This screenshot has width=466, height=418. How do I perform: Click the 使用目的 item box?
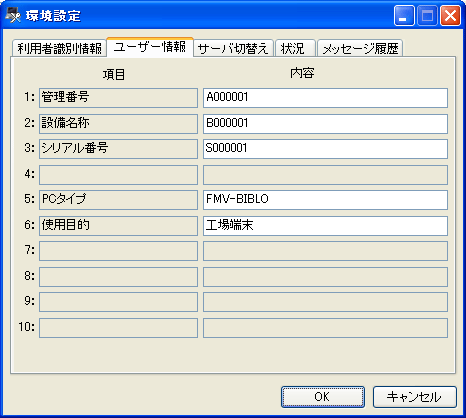click(x=118, y=226)
